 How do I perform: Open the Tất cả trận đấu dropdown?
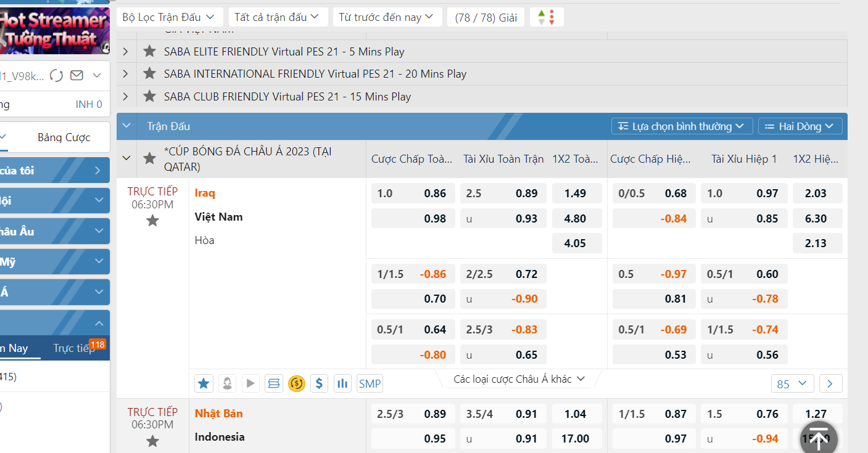[x=278, y=17]
